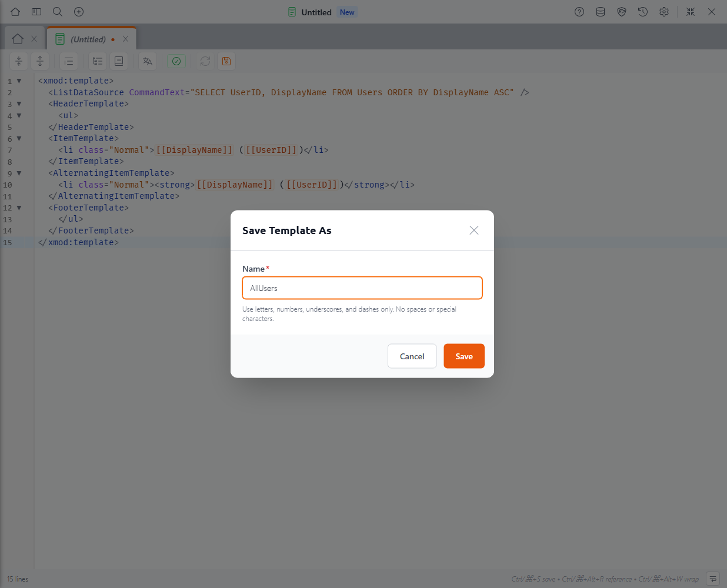Image resolution: width=727 pixels, height=588 pixels.
Task: Click the refresh arrows toolbar icon
Action: [205, 61]
